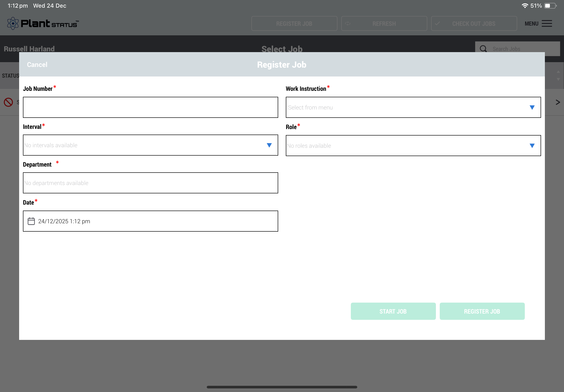Click the refresh arrows icon
This screenshot has width=564, height=392.
pos(348,24)
